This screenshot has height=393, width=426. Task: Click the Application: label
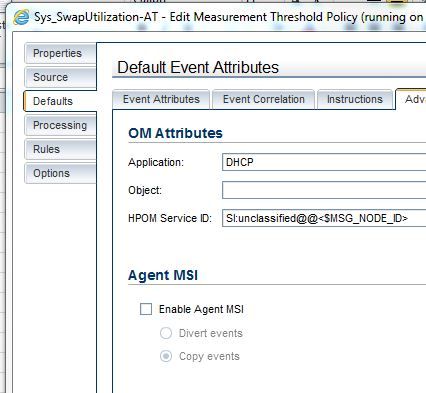pyautogui.click(x=156, y=162)
